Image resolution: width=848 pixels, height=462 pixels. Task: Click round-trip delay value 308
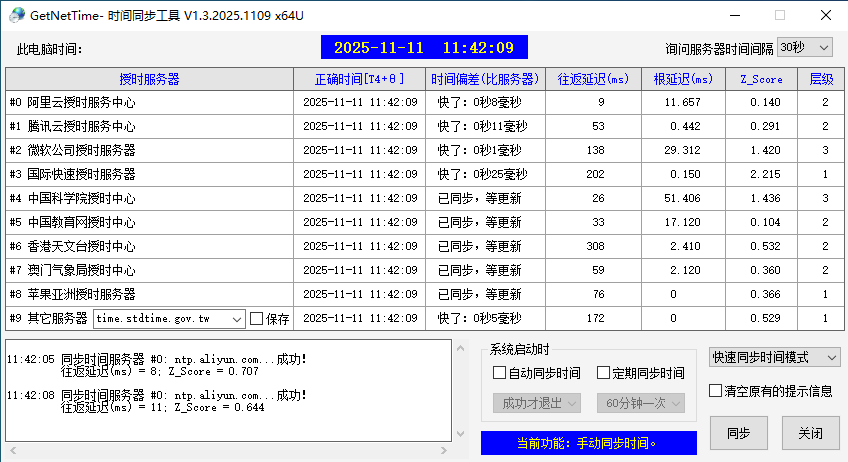click(x=595, y=246)
